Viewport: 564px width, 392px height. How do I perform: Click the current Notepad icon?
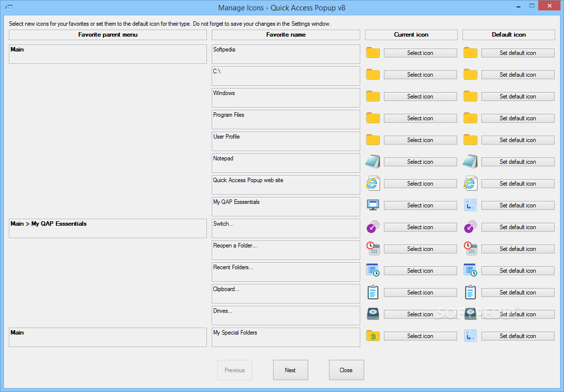coord(373,162)
